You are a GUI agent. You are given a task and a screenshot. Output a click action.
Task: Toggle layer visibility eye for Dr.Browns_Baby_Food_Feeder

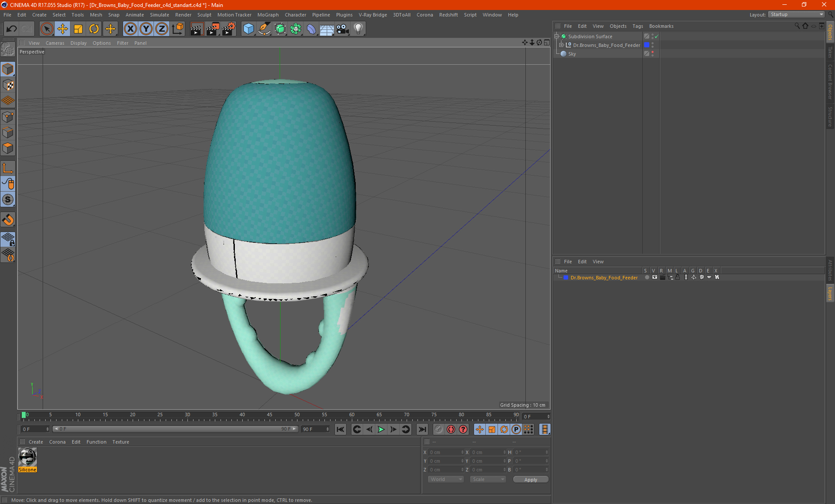click(x=655, y=277)
